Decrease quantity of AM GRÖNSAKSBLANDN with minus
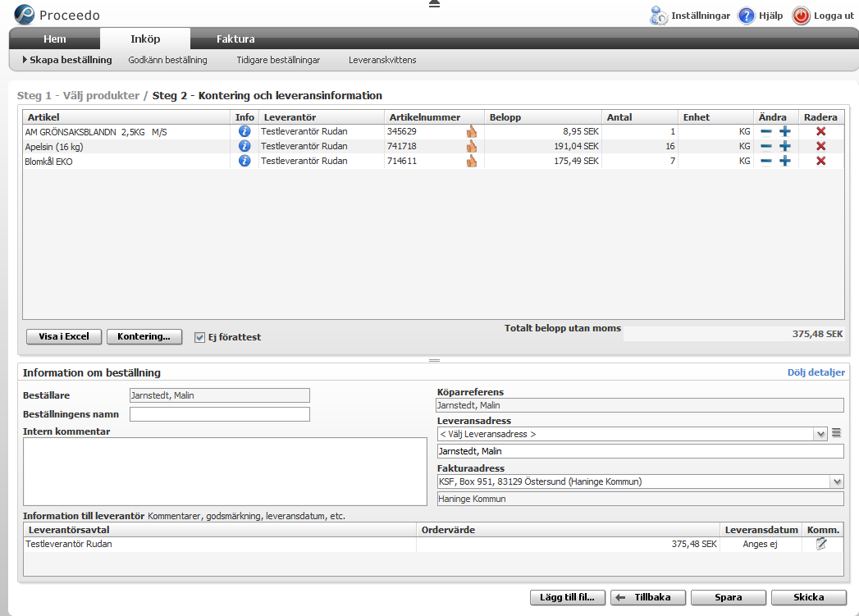 click(766, 131)
